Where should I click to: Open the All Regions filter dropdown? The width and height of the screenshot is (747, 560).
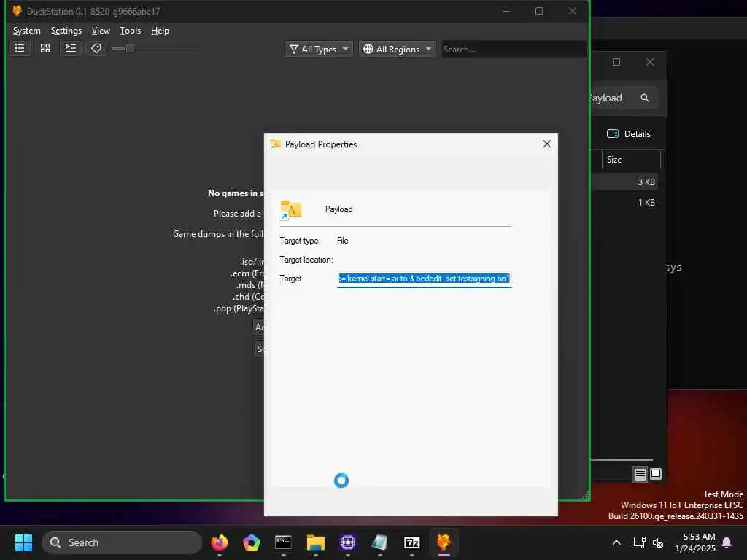coord(398,49)
